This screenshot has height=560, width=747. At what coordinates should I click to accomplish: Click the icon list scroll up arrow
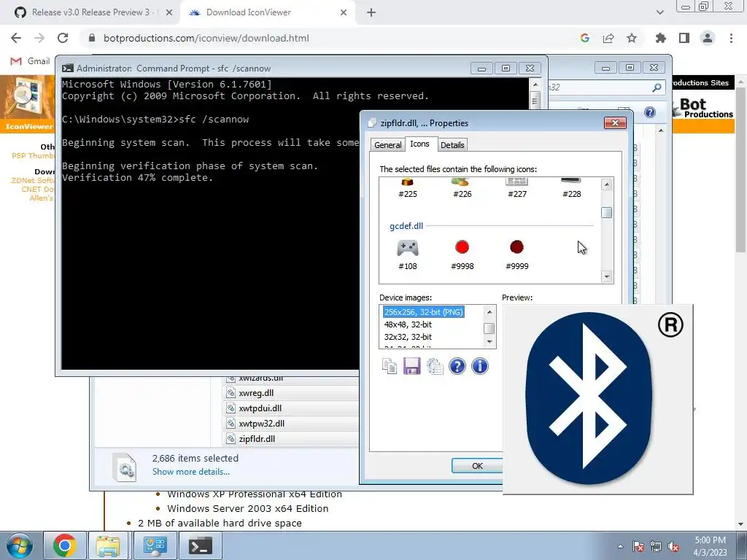click(606, 184)
